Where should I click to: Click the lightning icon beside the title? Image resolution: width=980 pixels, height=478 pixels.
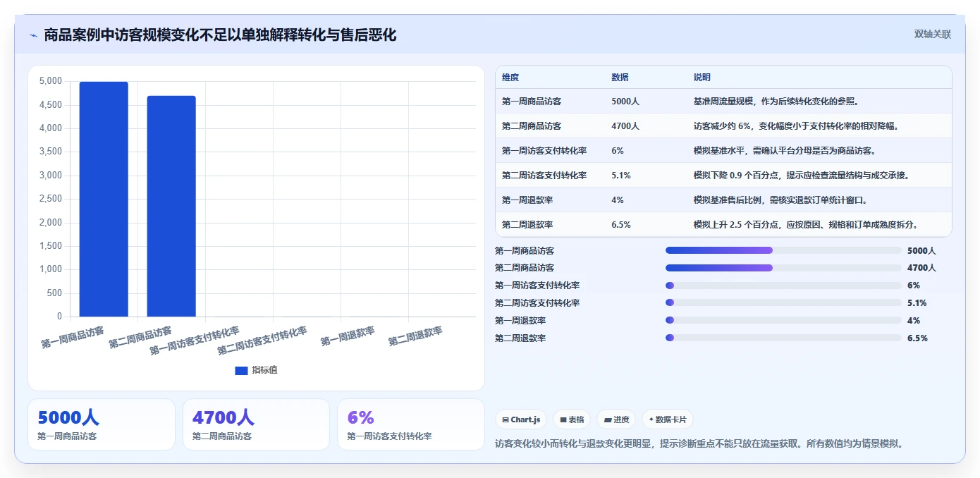pyautogui.click(x=33, y=35)
